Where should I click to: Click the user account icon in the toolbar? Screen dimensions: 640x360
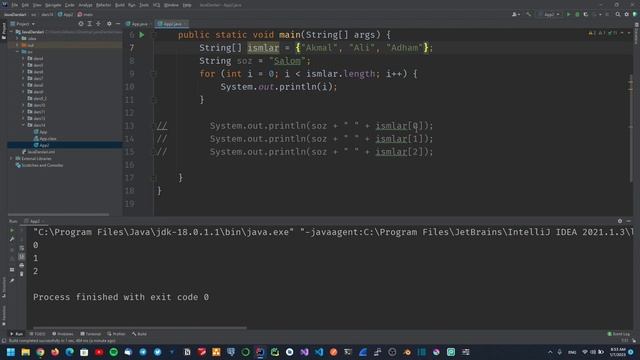[x=515, y=14]
